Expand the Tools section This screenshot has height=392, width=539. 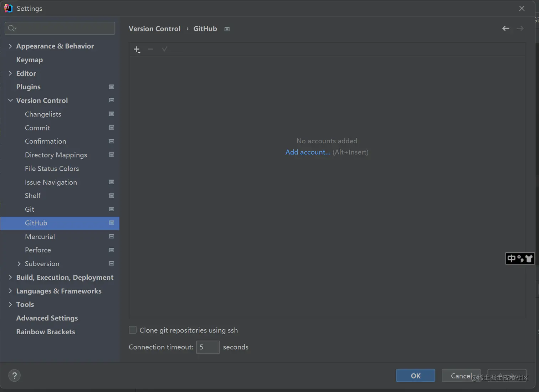click(10, 304)
